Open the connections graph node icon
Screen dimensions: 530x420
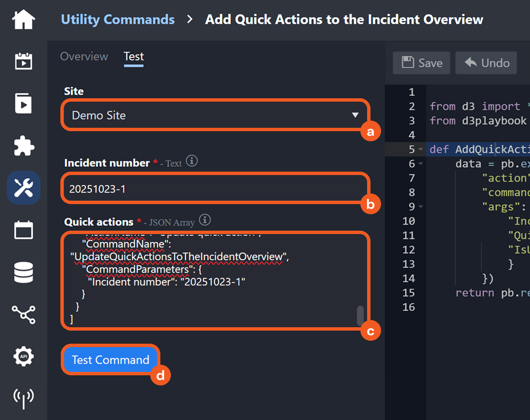point(24,315)
